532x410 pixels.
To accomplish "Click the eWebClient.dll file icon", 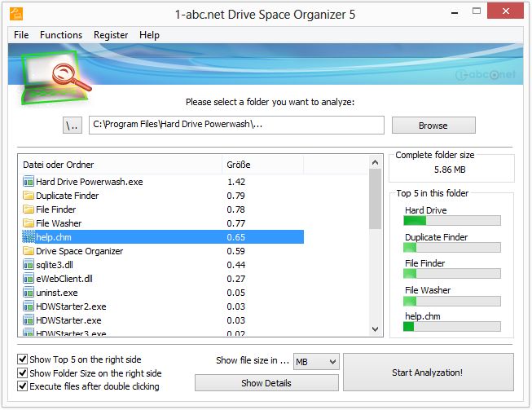I will pyautogui.click(x=29, y=279).
